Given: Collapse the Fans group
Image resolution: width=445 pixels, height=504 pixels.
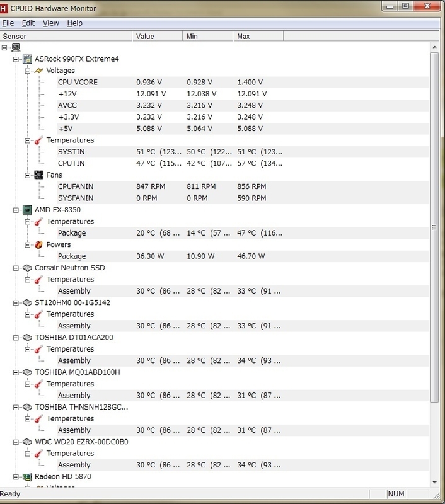Looking at the screenshot, I should click(x=27, y=176).
